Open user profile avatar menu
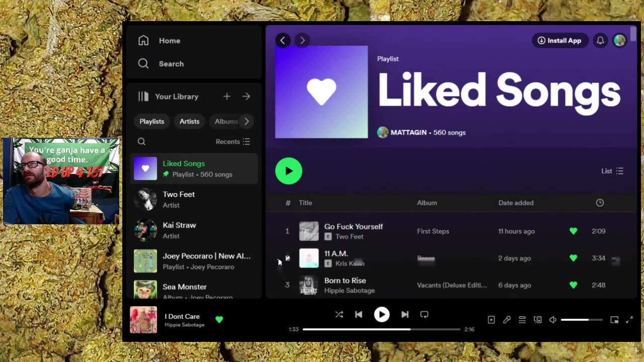The width and height of the screenshot is (644, 362). click(620, 41)
